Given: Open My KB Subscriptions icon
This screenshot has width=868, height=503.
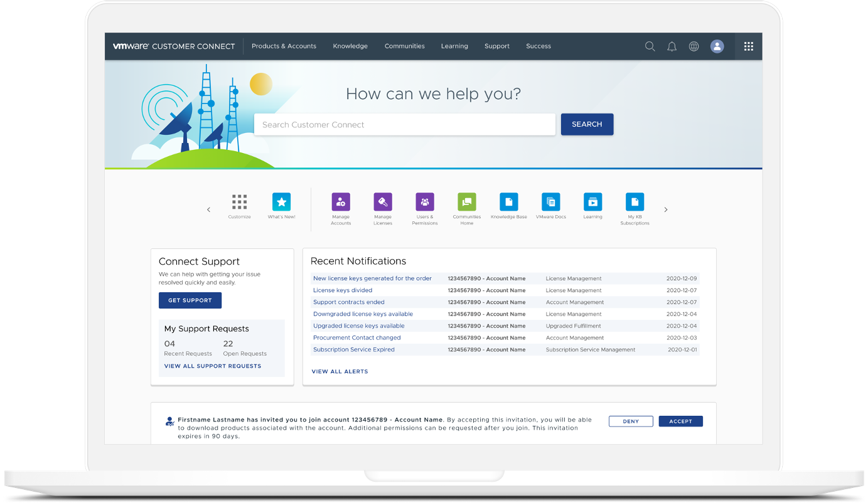Looking at the screenshot, I should [635, 201].
